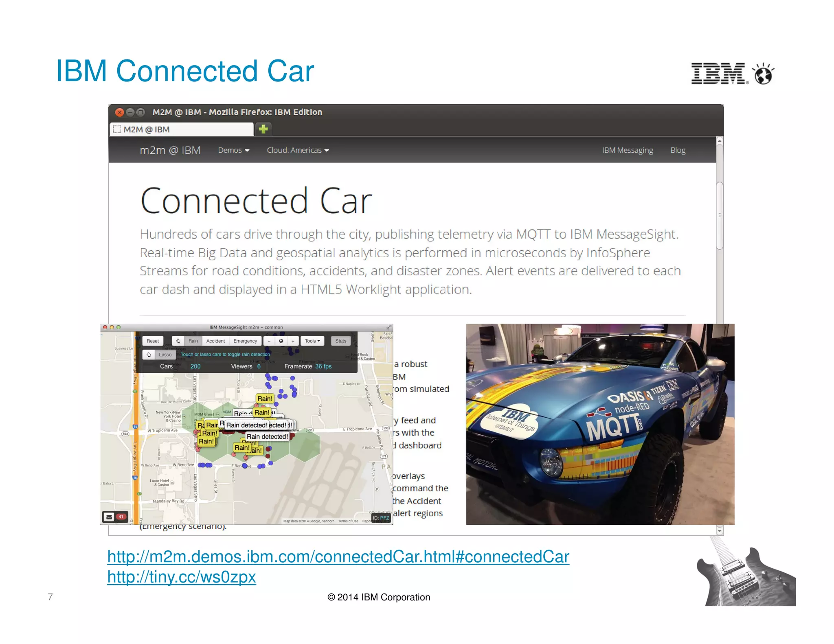The height and width of the screenshot is (644, 834).
Task: Click the Cars count value 200
Action: click(195, 366)
